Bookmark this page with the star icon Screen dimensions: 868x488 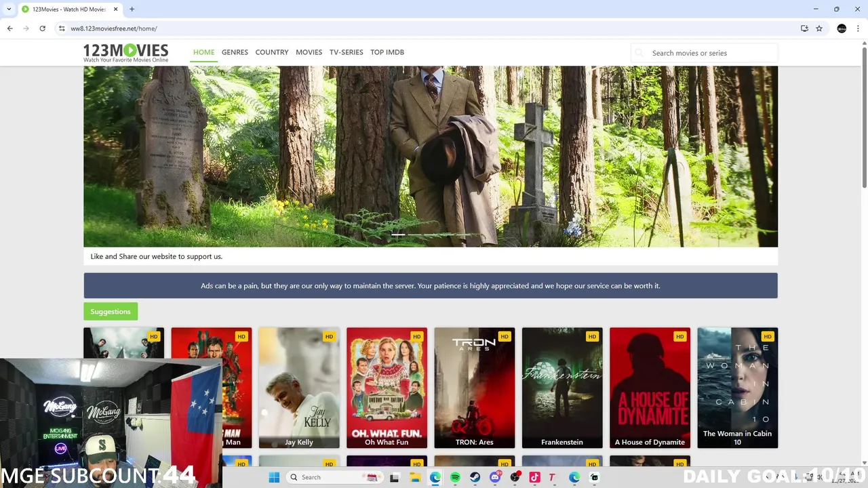819,28
